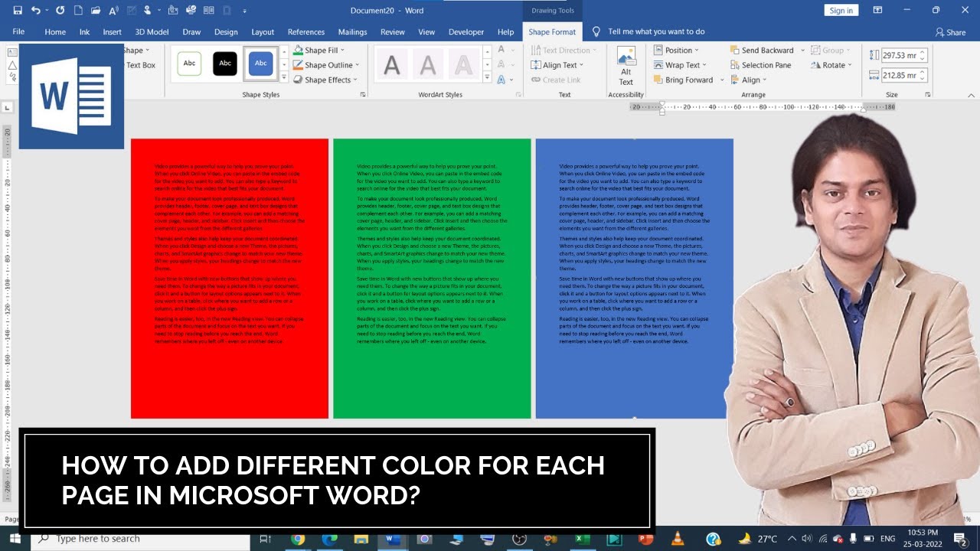Open the Align objects dropdown

748,80
